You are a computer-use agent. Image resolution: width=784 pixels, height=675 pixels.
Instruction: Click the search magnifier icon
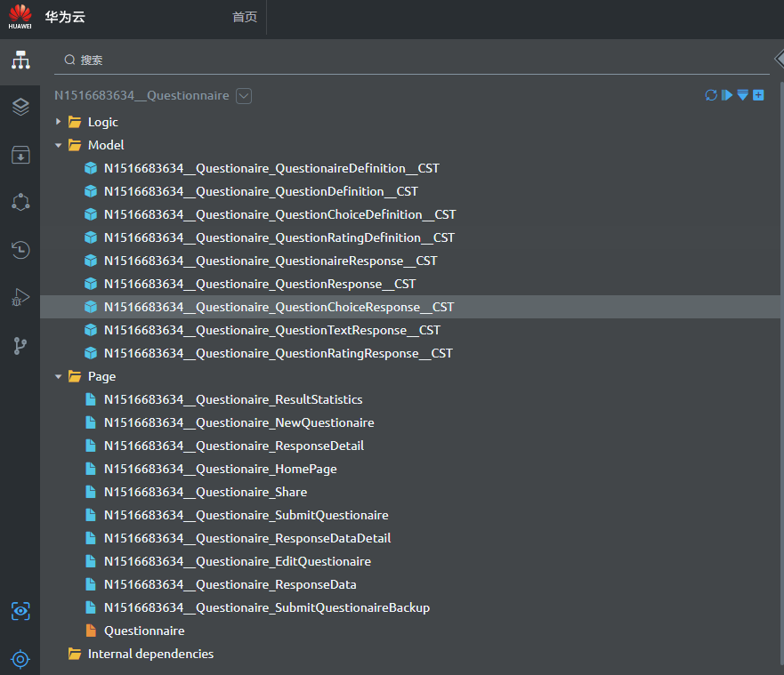pyautogui.click(x=69, y=60)
